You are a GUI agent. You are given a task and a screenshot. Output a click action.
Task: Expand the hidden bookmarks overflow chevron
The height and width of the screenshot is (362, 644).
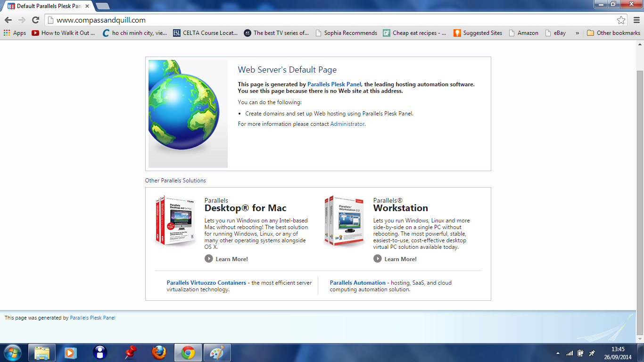tap(577, 33)
